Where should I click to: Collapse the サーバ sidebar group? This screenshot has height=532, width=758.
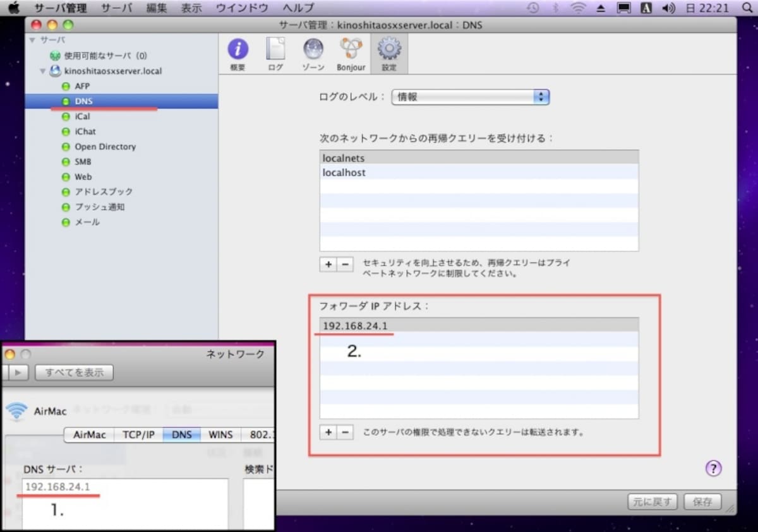[32, 40]
